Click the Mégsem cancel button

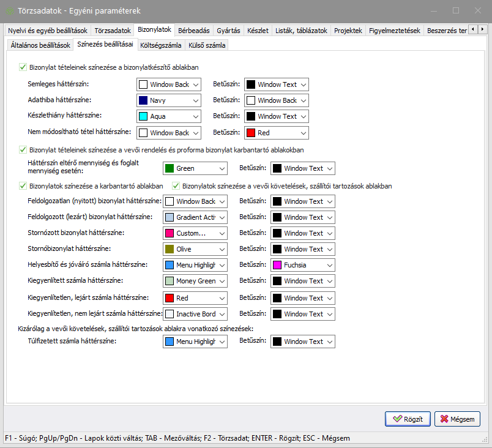point(457,419)
